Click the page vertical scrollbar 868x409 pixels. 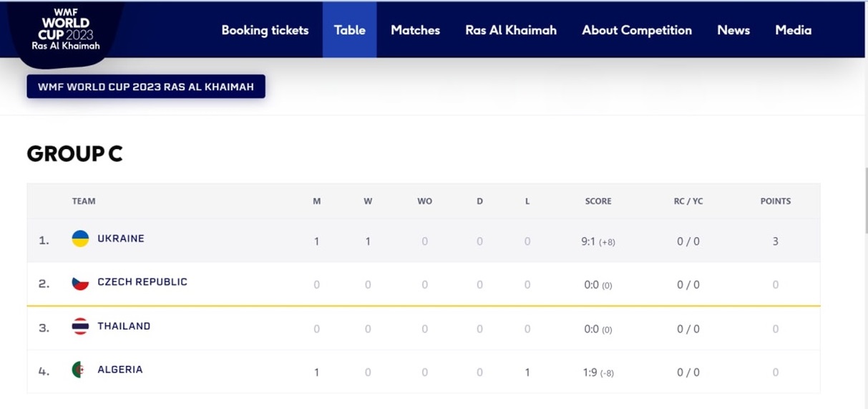coord(865,201)
